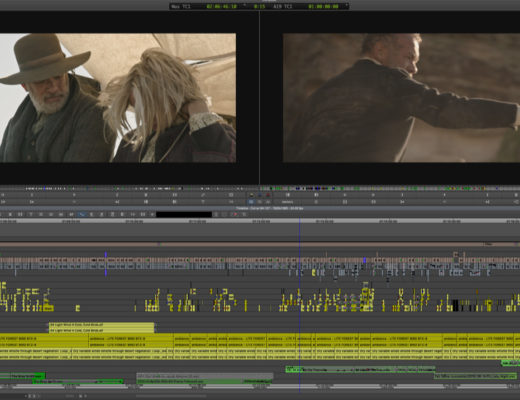520x400 pixels.
Task: Click the timeline window title bar
Action: 260,208
